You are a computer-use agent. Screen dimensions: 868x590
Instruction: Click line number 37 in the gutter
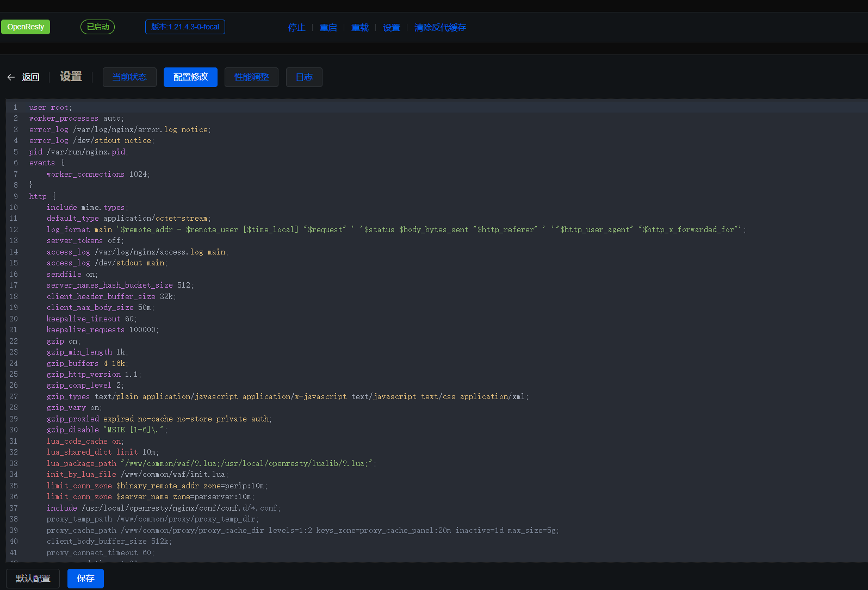point(14,508)
